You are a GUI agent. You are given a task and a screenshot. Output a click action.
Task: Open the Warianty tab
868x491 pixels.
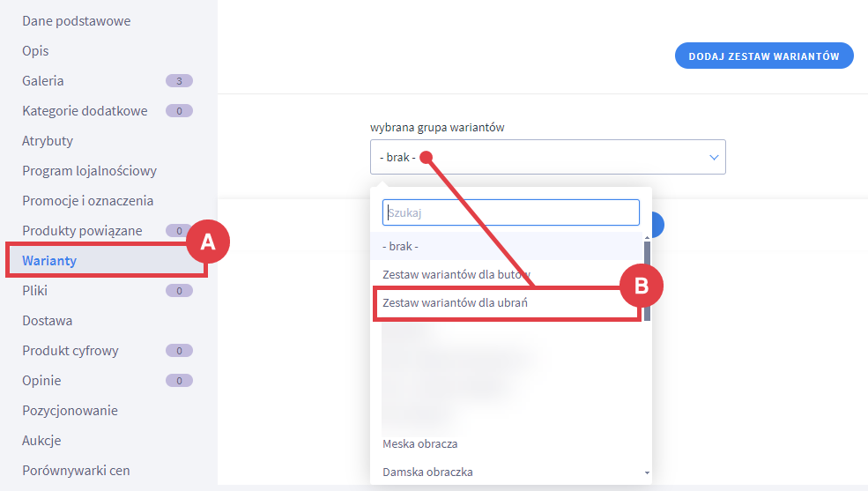click(49, 260)
